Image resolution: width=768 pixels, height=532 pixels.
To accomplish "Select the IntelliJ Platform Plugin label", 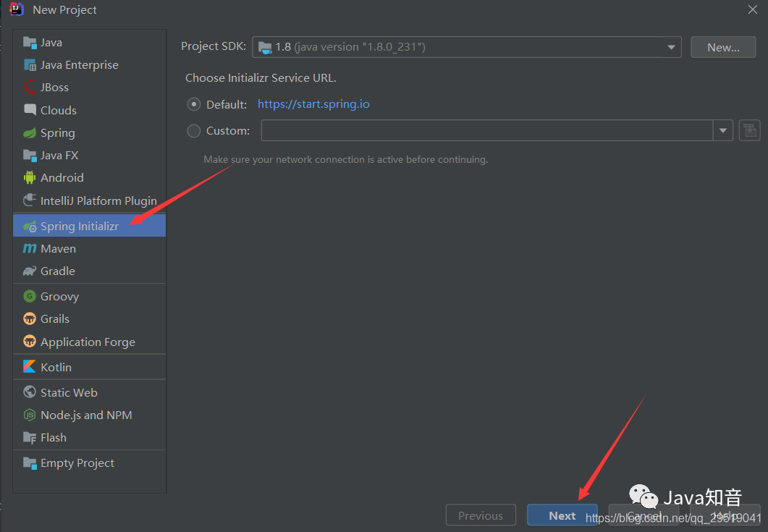I will tap(99, 200).
